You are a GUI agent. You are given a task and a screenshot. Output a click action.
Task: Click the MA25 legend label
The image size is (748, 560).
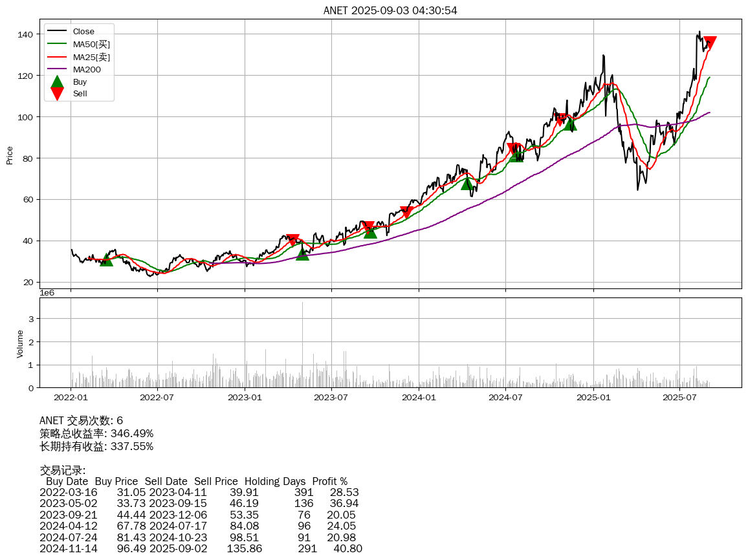[x=91, y=57]
